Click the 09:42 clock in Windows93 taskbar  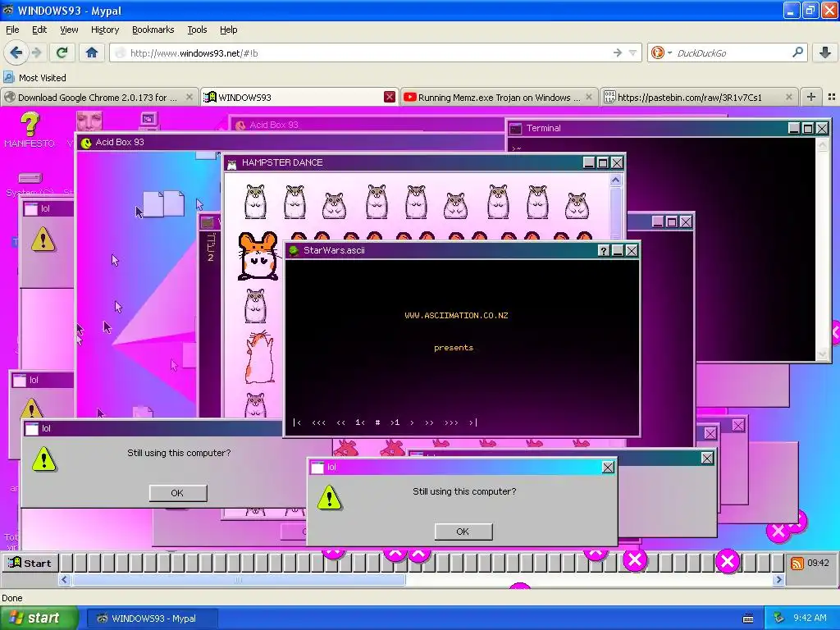(818, 563)
